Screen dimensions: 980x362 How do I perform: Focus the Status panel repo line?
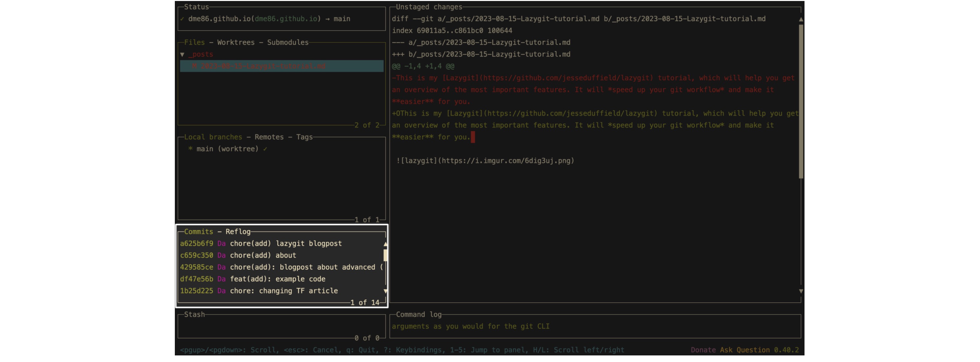[269, 19]
